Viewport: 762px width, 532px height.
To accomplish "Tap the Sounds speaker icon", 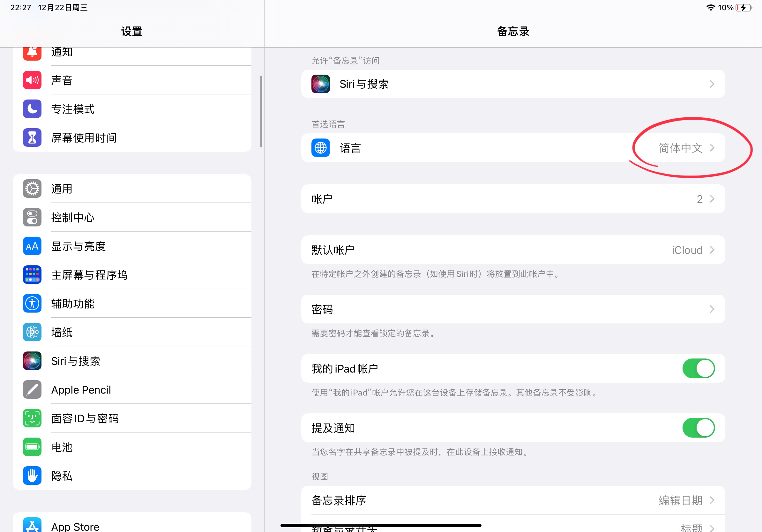I will point(32,80).
